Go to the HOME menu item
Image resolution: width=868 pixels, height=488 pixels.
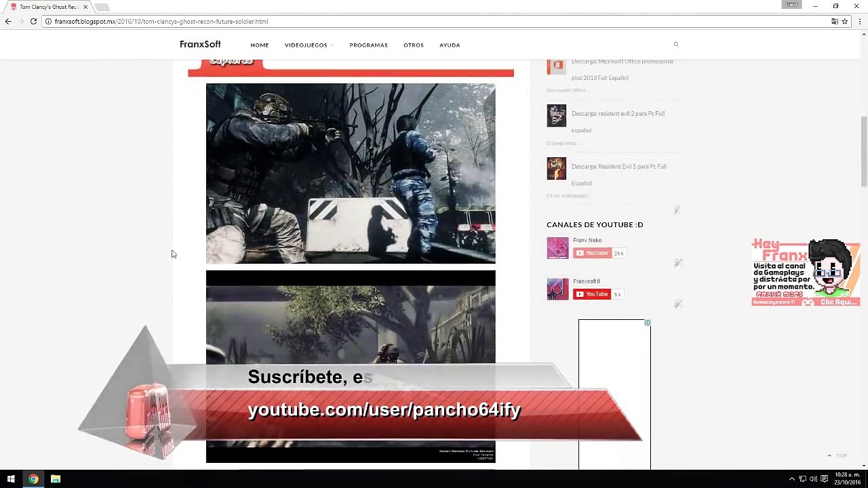pos(260,45)
